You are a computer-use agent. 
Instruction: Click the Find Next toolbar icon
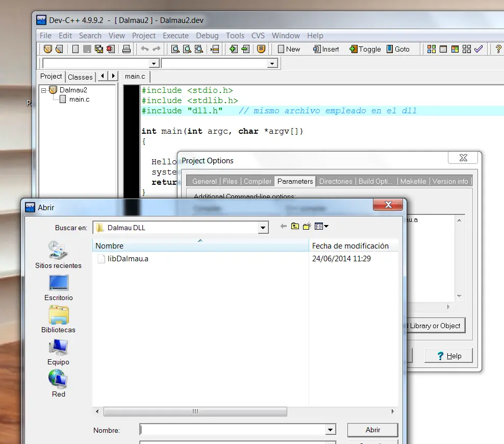click(199, 49)
